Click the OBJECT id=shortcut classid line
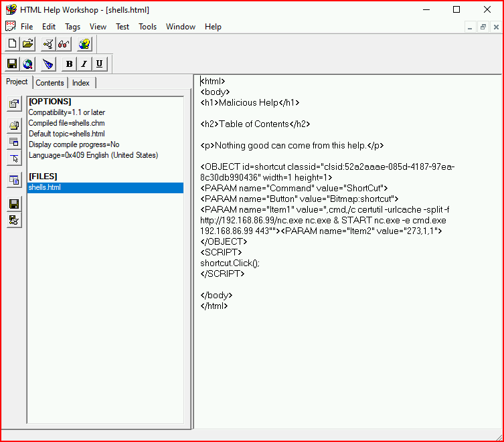This screenshot has width=504, height=442. point(327,172)
